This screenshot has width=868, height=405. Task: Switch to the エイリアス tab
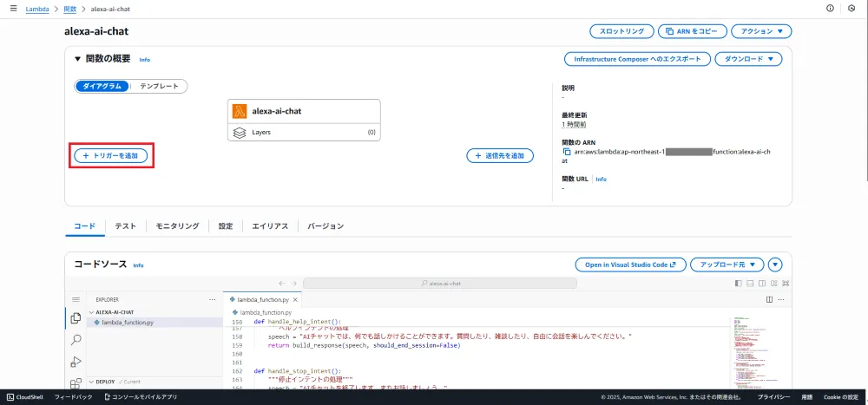click(x=270, y=225)
